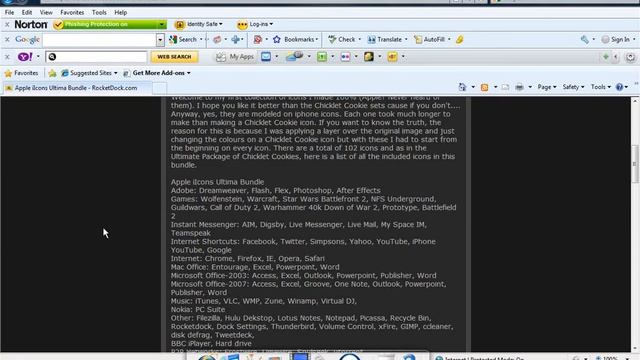Click the Print icon
640x360 pixels.
click(519, 87)
